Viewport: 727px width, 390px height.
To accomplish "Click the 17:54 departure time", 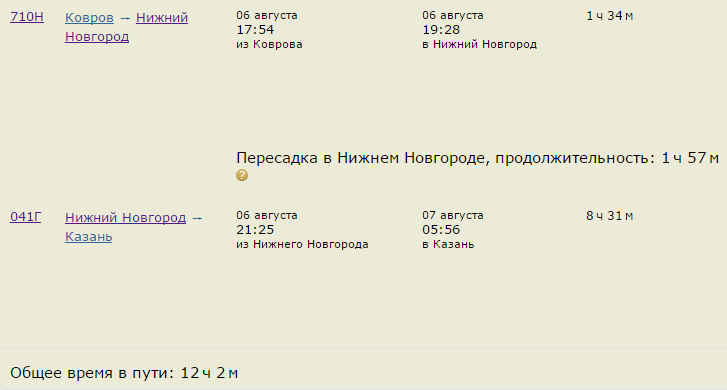I will coord(255,30).
